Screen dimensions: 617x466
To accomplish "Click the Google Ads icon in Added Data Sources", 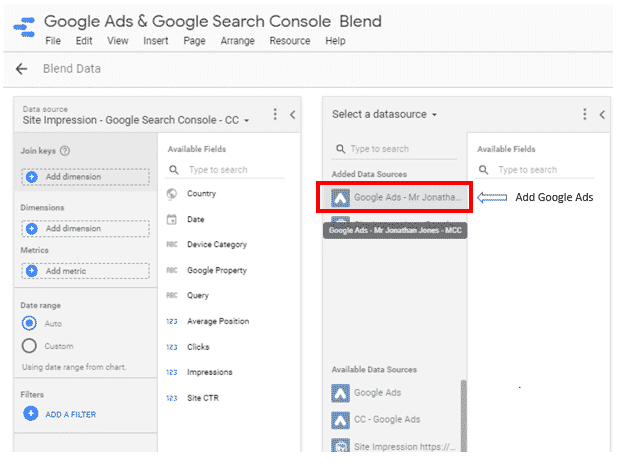I will point(340,197).
